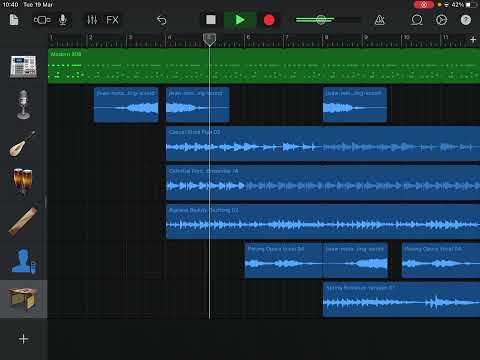Select the blue vocalist track header
The width and height of the screenshot is (480, 360).
point(24,261)
